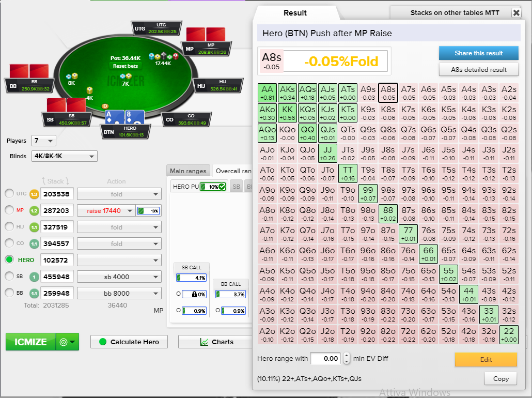Switch to the Result tab
The width and height of the screenshot is (532, 398).
pos(295,13)
